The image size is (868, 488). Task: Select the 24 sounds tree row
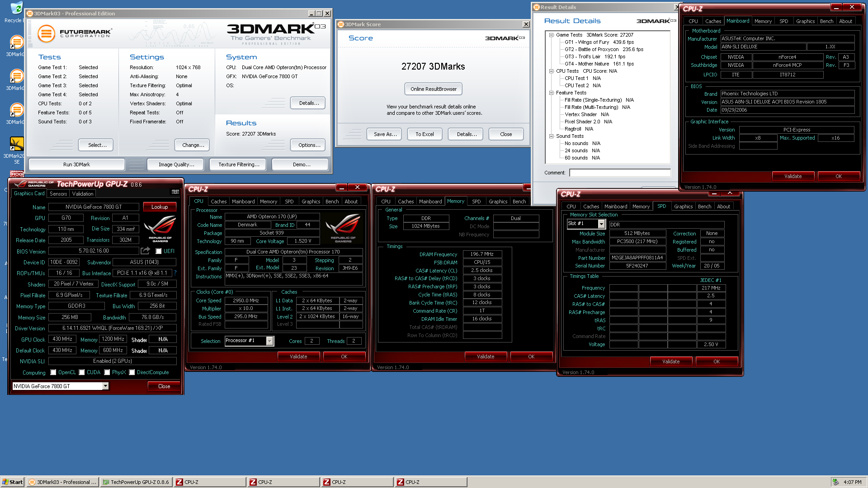(x=582, y=150)
